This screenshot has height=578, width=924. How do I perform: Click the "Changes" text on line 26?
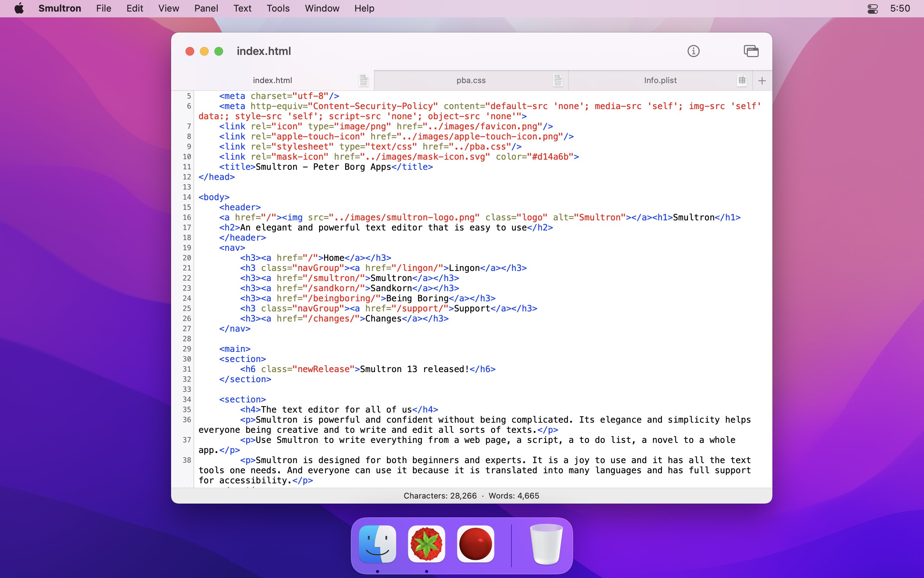click(x=383, y=319)
